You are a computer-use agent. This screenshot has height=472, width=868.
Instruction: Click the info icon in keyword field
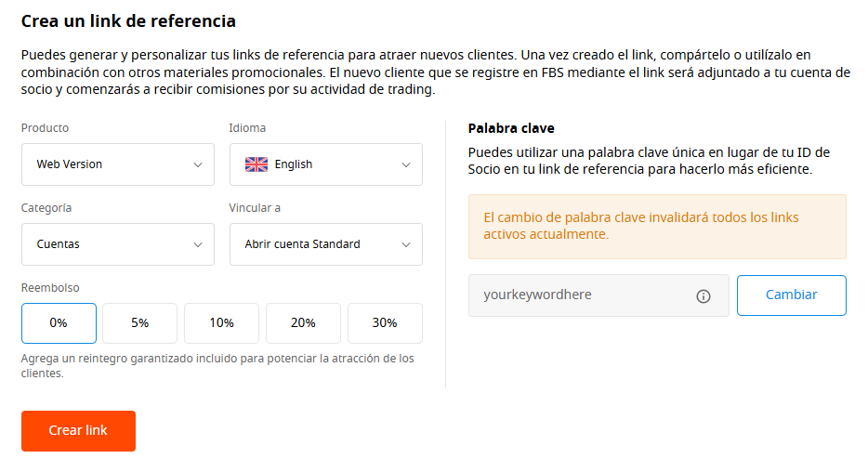click(703, 296)
